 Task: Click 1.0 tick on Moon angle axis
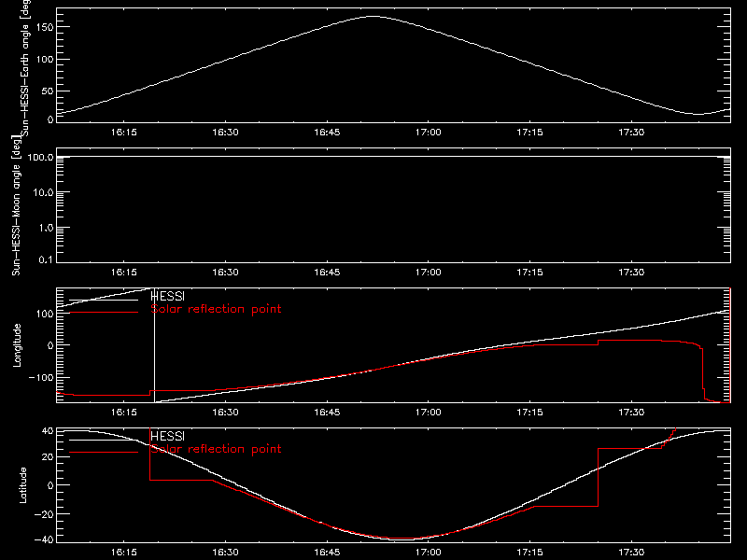click(46, 228)
